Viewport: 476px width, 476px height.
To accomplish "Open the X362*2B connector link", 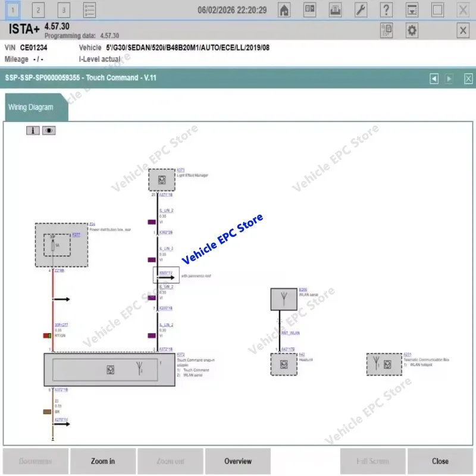I will pos(166,233).
